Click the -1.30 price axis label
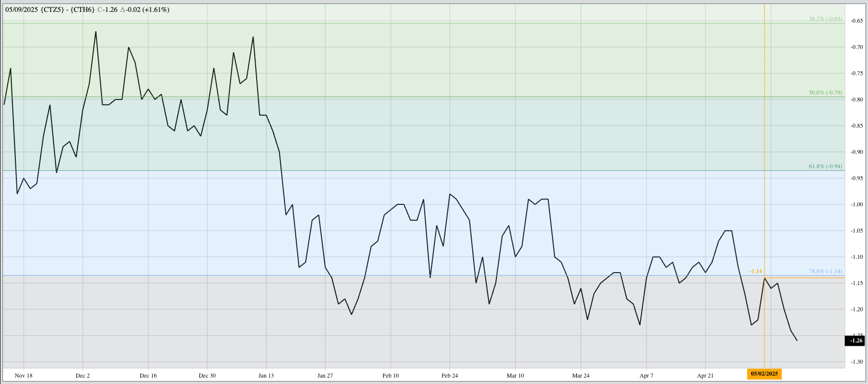Image resolution: width=868 pixels, height=384 pixels. pos(857,362)
